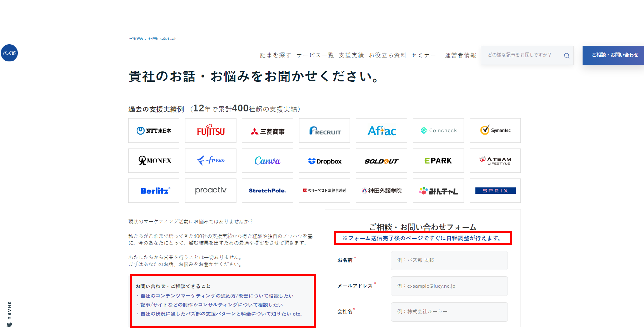This screenshot has width=644, height=328.
Task: Click the proactiv logo card
Action: click(x=211, y=191)
